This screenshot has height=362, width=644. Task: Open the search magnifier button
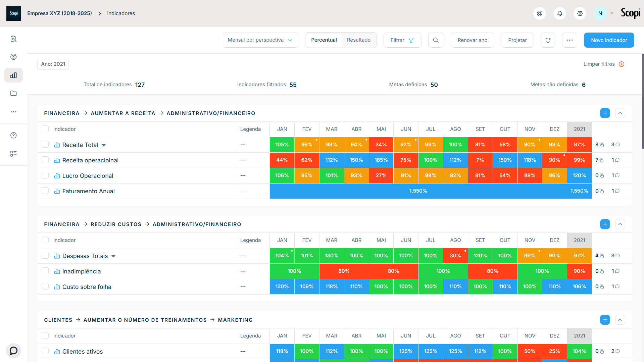point(436,40)
